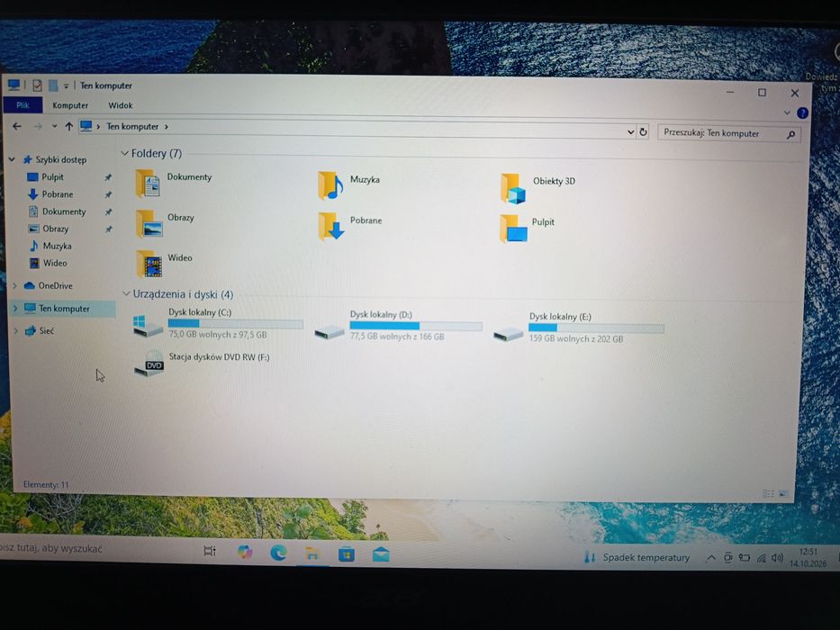Select Dokumenty in navigation pane
The width and height of the screenshot is (840, 630).
(64, 211)
